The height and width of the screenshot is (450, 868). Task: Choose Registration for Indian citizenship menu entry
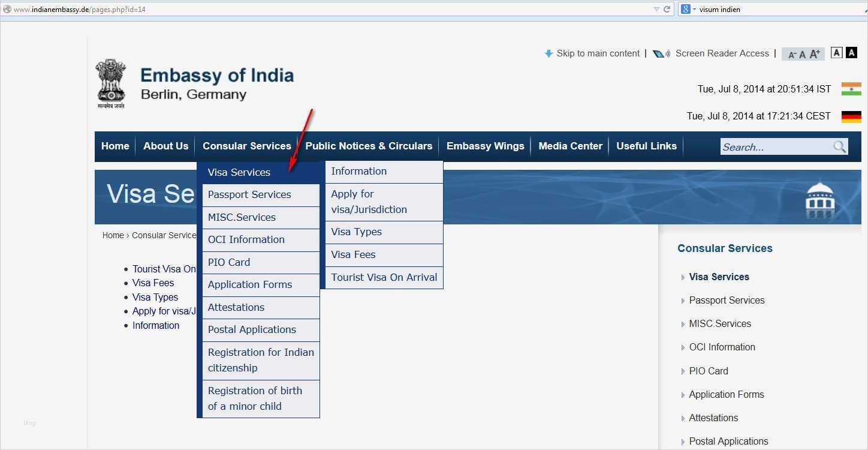click(261, 361)
